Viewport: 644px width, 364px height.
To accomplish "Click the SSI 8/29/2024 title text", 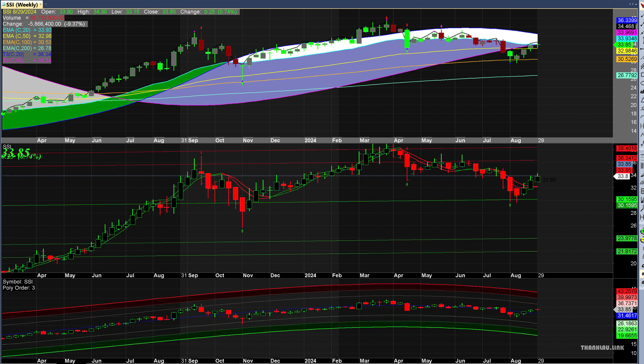I will (19, 12).
